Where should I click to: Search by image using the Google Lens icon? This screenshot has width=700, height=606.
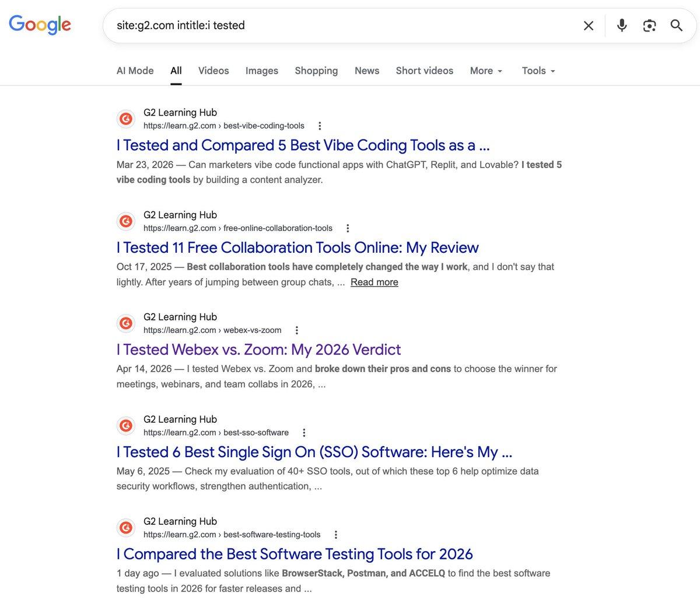649,25
